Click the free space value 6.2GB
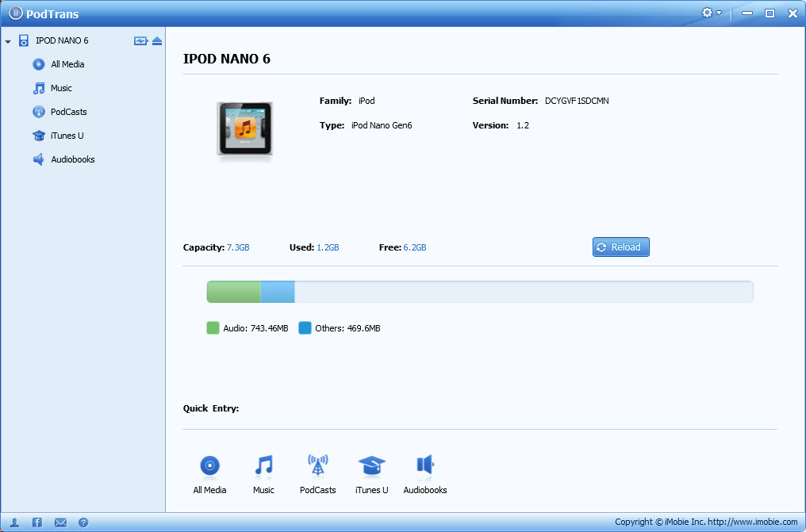The height and width of the screenshot is (532, 806). 415,247
